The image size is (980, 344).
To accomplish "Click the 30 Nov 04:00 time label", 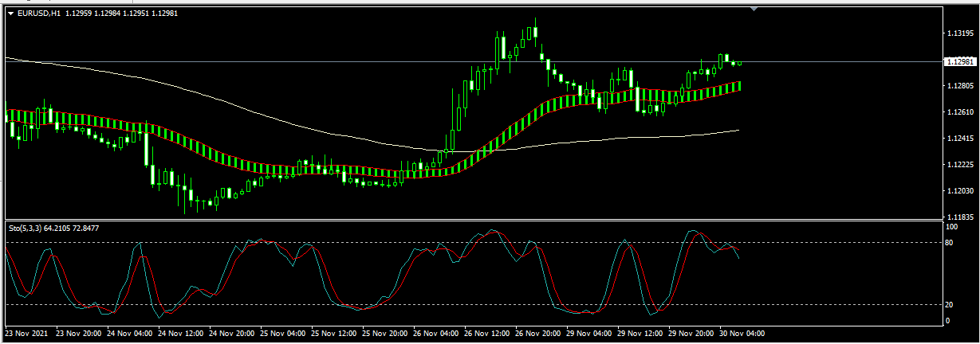I will click(741, 334).
